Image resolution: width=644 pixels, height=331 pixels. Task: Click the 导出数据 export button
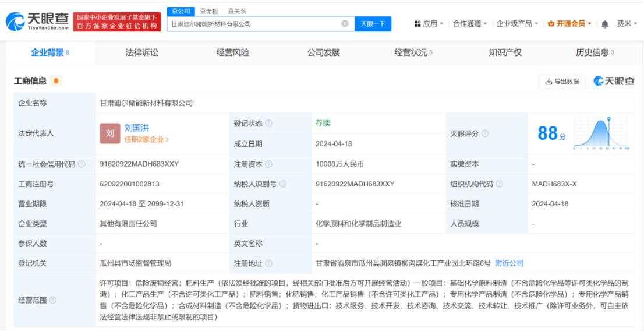[562, 82]
